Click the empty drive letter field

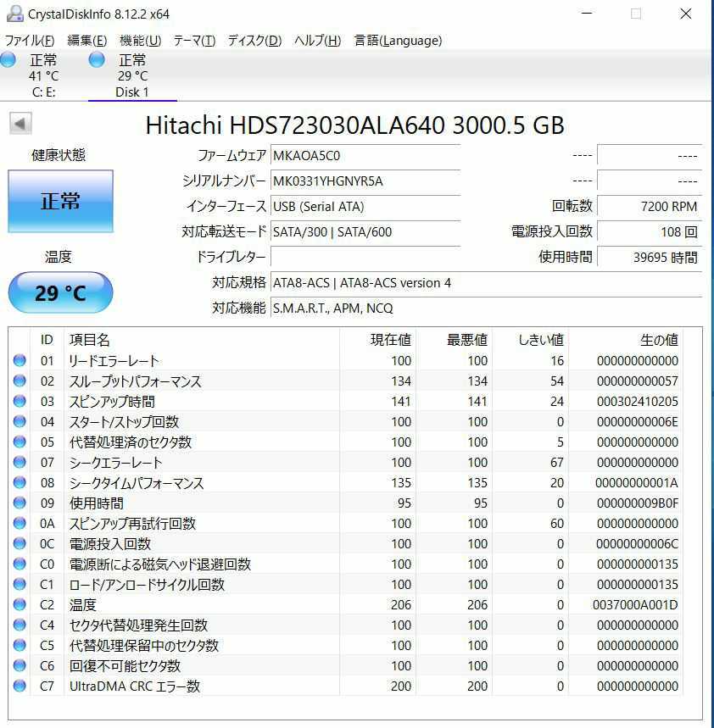[365, 257]
